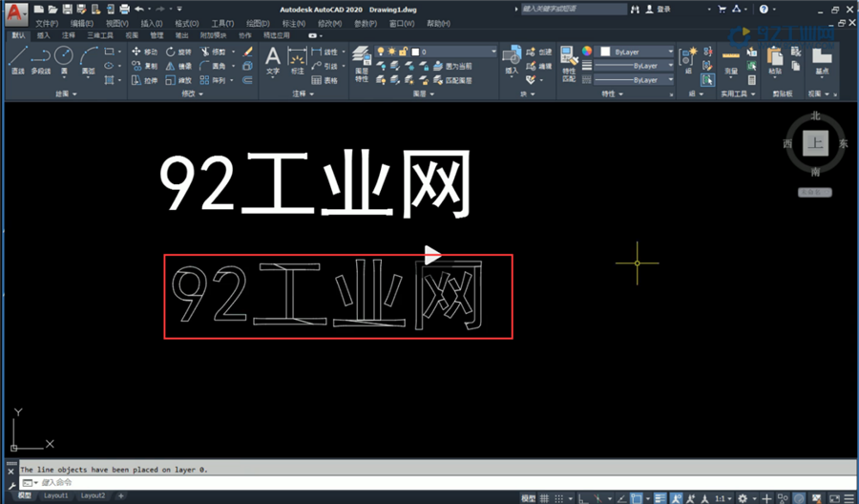
Task: Switch to the 插入 ribbon tab
Action: 43,35
